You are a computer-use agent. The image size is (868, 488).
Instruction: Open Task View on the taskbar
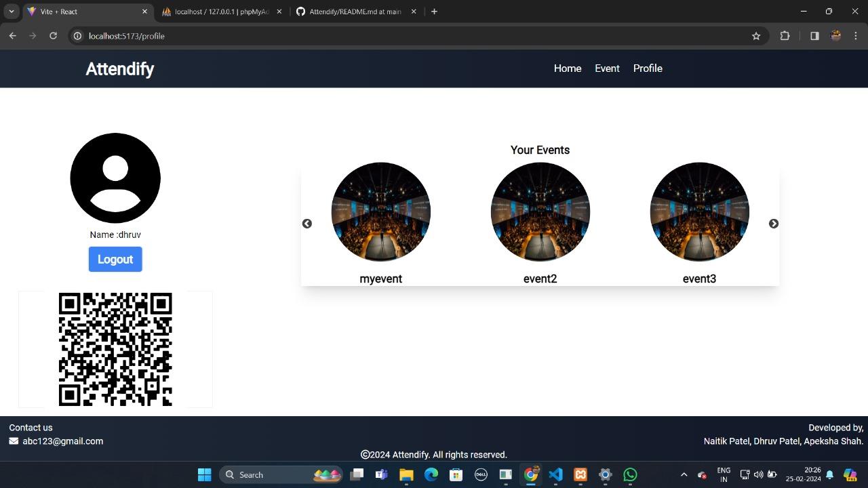357,474
